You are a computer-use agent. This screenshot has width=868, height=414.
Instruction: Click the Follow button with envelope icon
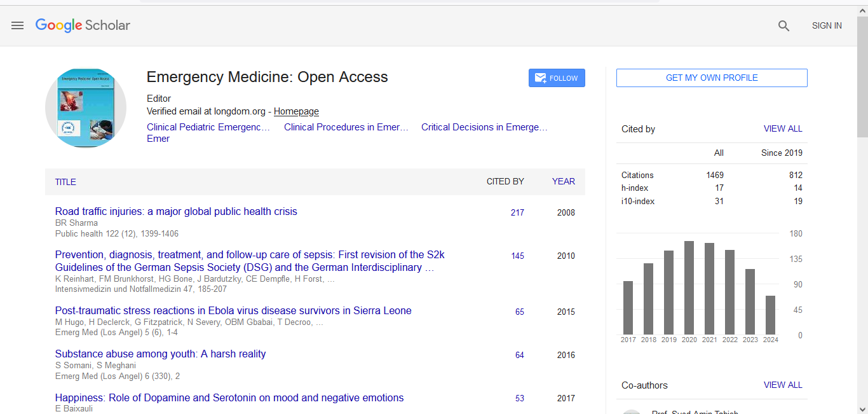pyautogui.click(x=557, y=78)
